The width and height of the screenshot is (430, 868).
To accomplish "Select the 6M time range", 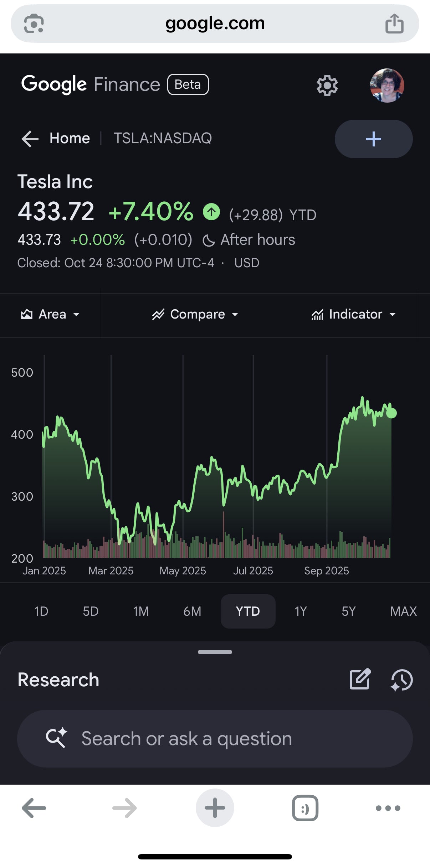I will tap(192, 611).
